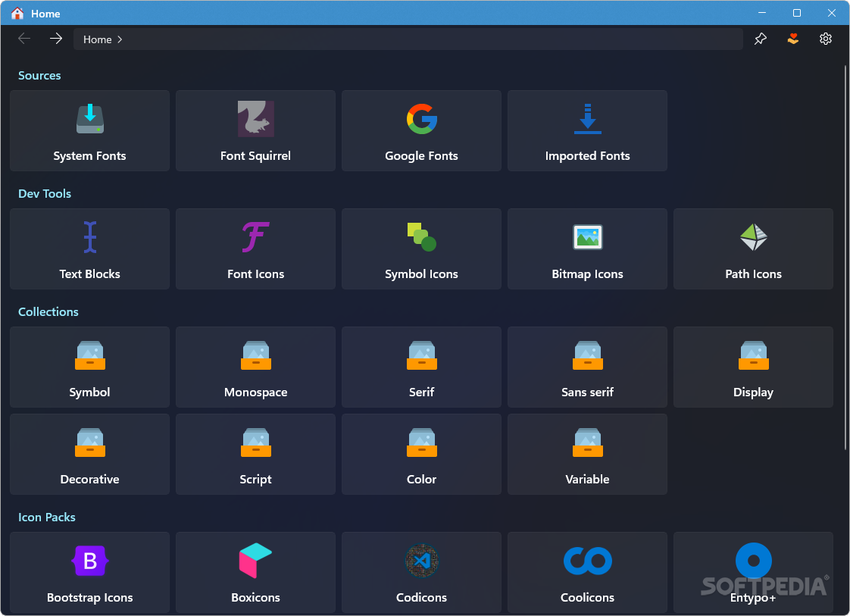Viewport: 850px width, 616px height.
Task: Click the Sources section heading
Action: tap(39, 75)
